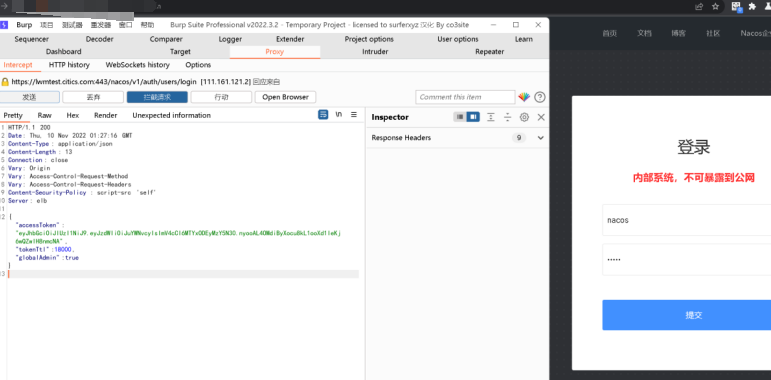The width and height of the screenshot is (771, 380).
Task: Open 首页 link in Nacos header
Action: click(610, 33)
